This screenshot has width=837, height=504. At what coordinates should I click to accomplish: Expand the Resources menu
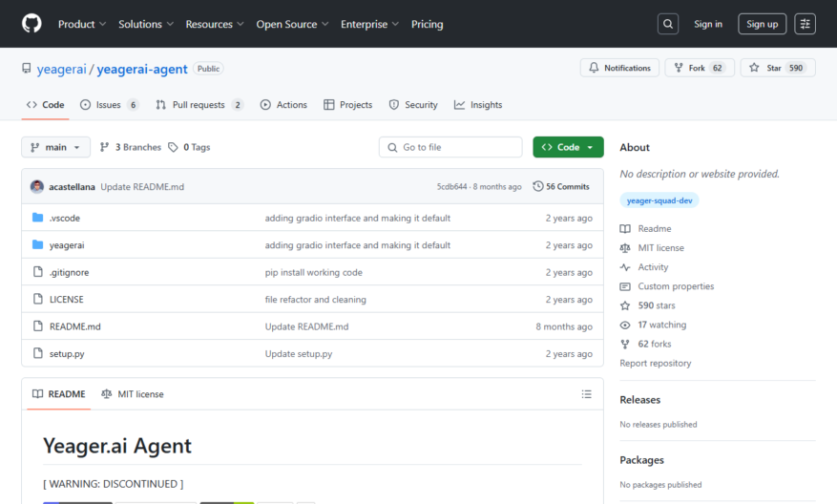tap(215, 24)
